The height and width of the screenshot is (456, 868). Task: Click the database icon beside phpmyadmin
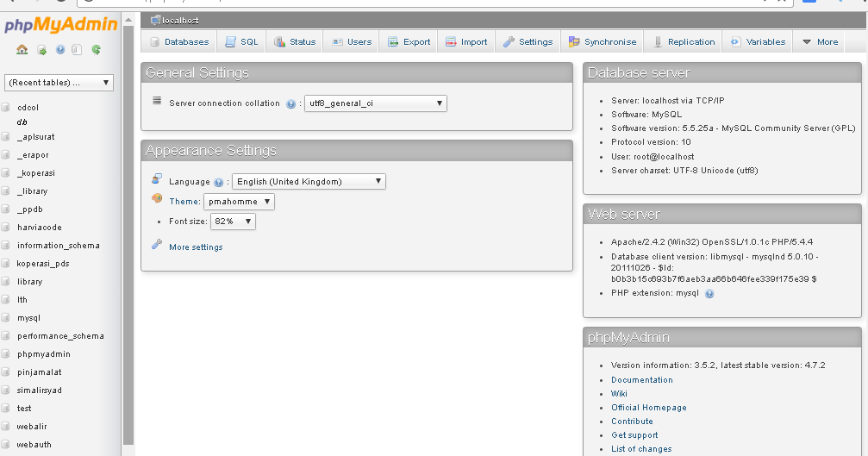[5, 354]
